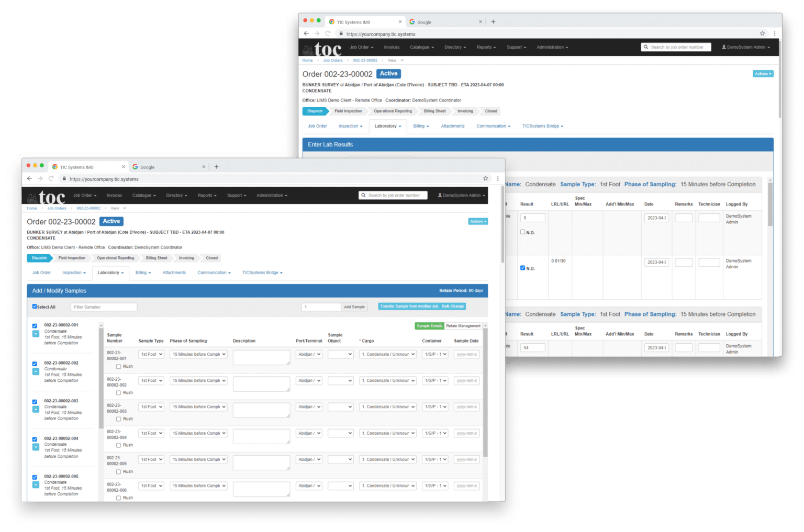
Task: Close the Google tab in the front window
Action: 204,167
